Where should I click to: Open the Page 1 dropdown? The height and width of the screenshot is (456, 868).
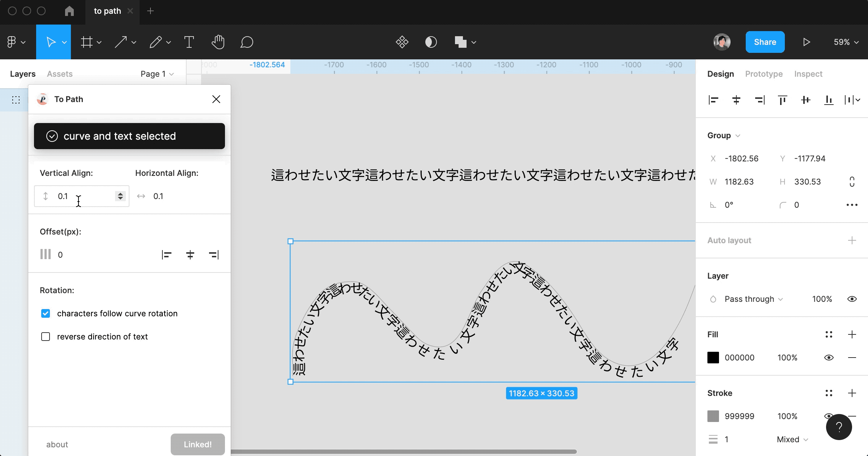[x=157, y=74]
